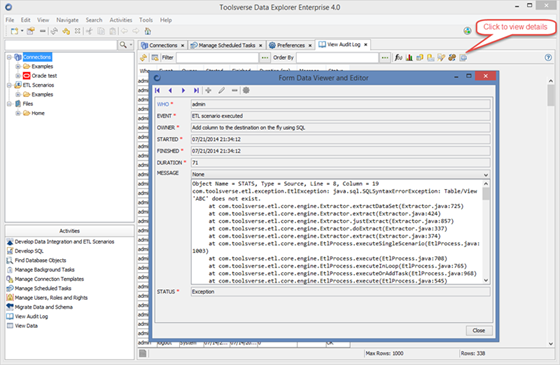560x365 pixels.
Task: Click the Filter ellipsis button
Action: click(x=265, y=58)
